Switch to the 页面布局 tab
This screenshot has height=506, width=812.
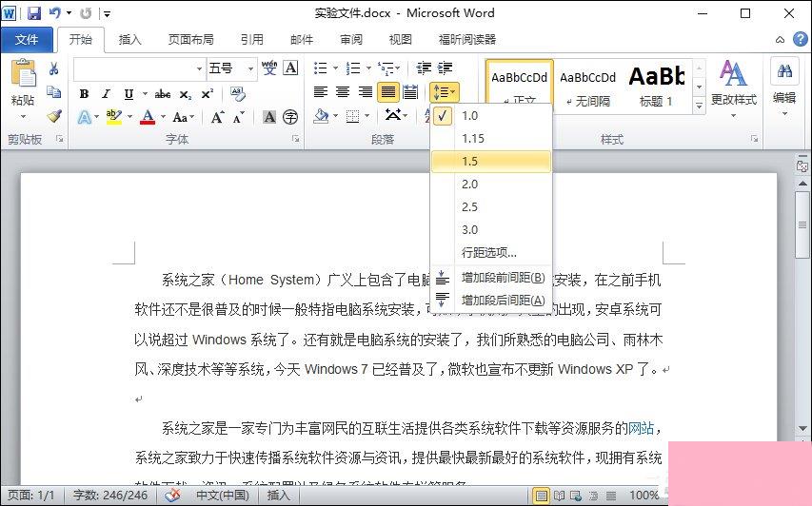190,39
